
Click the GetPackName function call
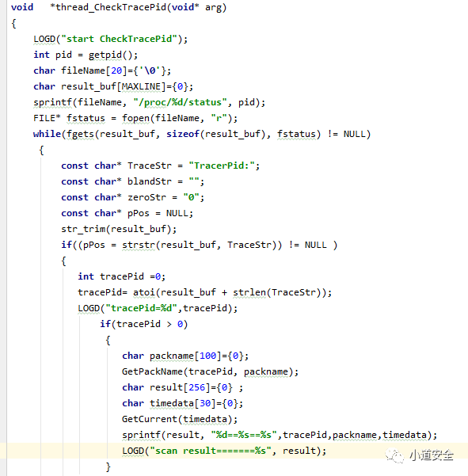[210, 371]
